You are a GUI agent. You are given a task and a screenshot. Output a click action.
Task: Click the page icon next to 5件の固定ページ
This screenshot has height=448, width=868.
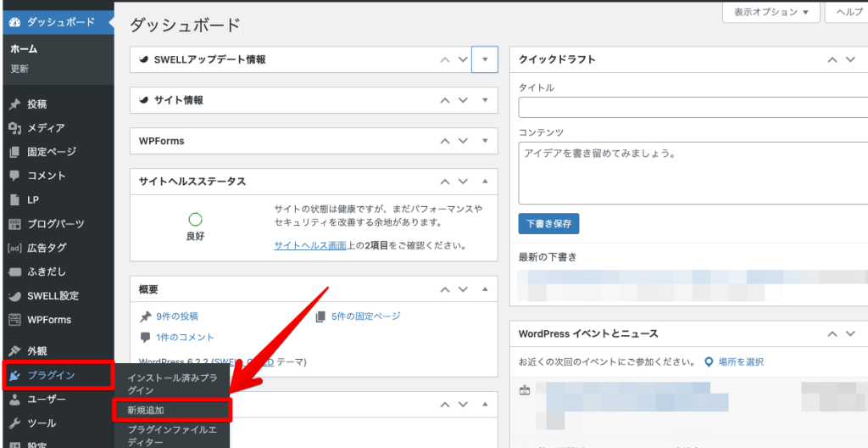320,316
